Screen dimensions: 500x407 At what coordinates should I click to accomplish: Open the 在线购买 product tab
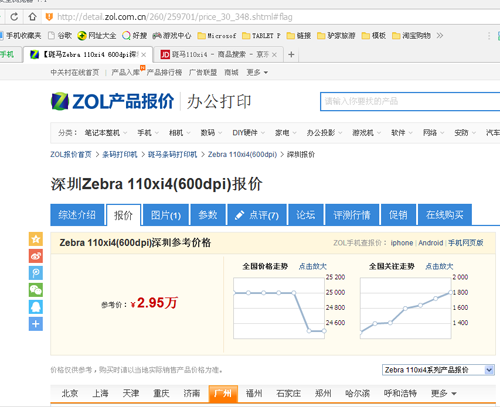[x=445, y=215]
